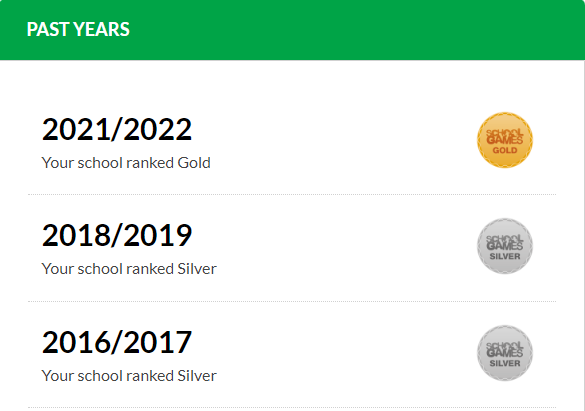The width and height of the screenshot is (585, 411).
Task: Select the 2021/2022 year heading
Action: (x=117, y=129)
